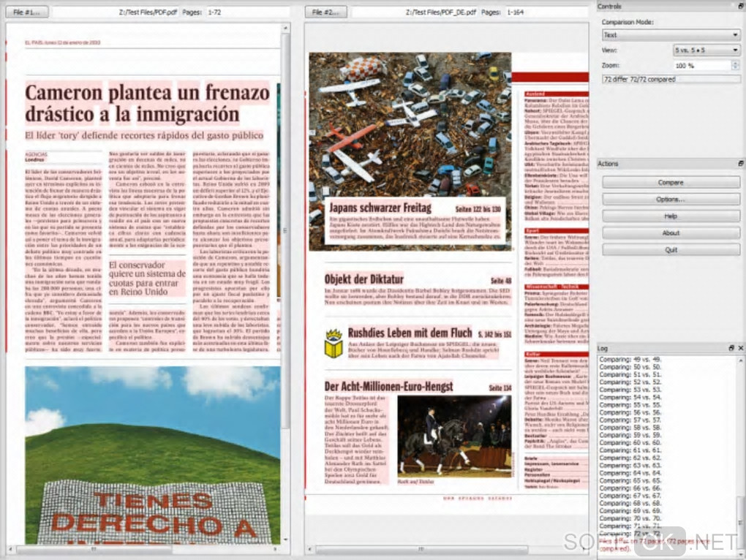Click headline 'Cameron plantea un frenazo' in left document
Viewport: 746px width, 560px height.
(x=148, y=92)
